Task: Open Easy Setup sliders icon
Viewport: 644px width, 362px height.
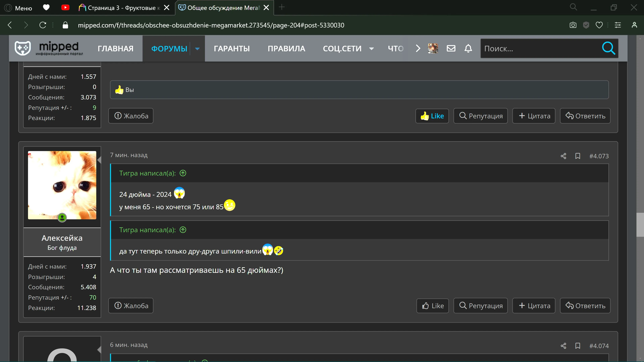Action: (618, 25)
